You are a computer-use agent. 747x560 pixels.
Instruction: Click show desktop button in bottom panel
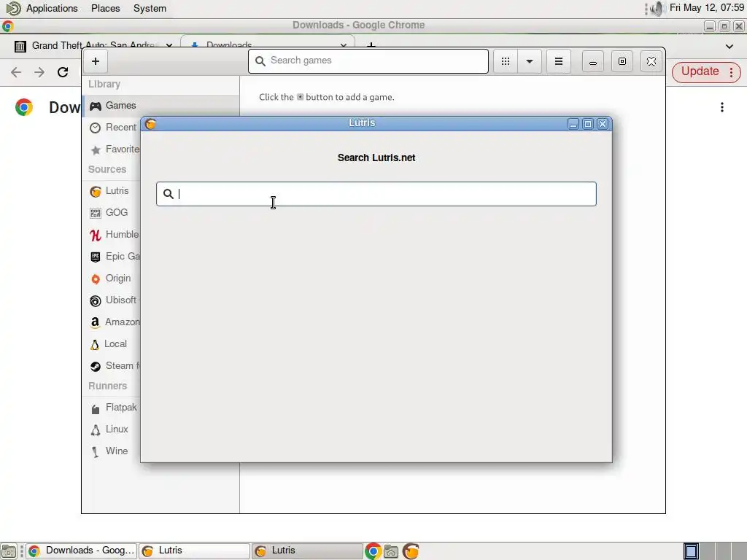[9, 551]
